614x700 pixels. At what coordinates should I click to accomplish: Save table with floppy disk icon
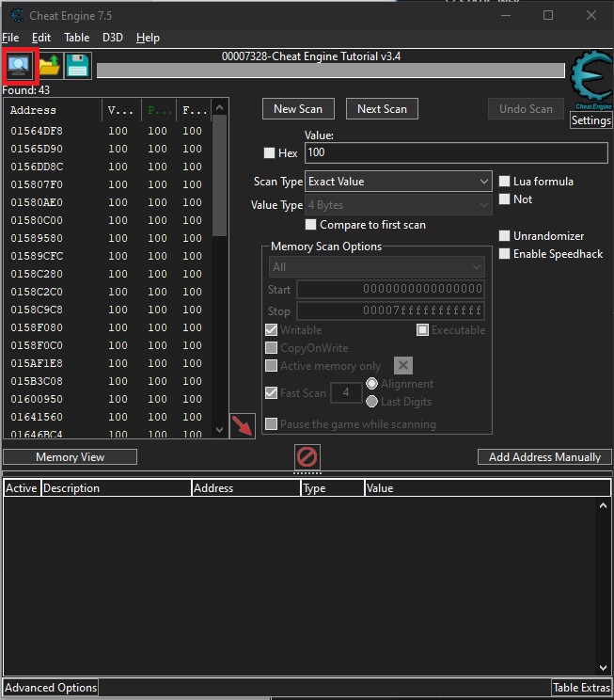(x=78, y=66)
